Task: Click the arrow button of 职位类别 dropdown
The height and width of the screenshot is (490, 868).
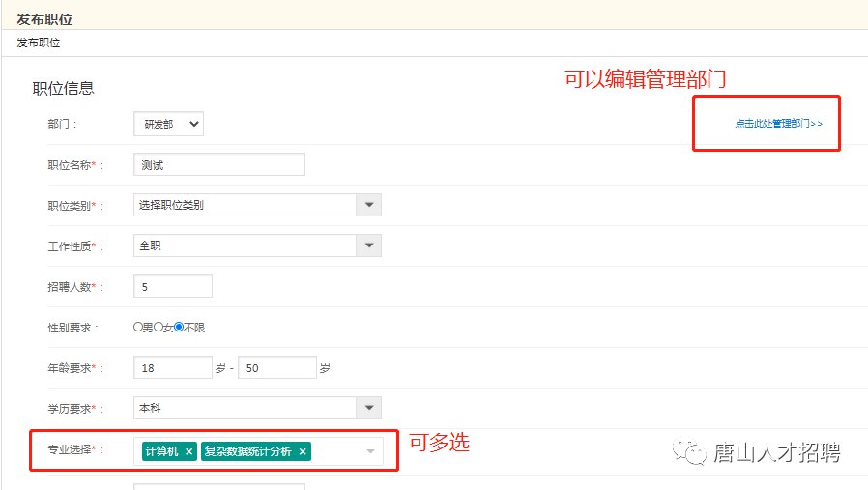Action: [369, 205]
